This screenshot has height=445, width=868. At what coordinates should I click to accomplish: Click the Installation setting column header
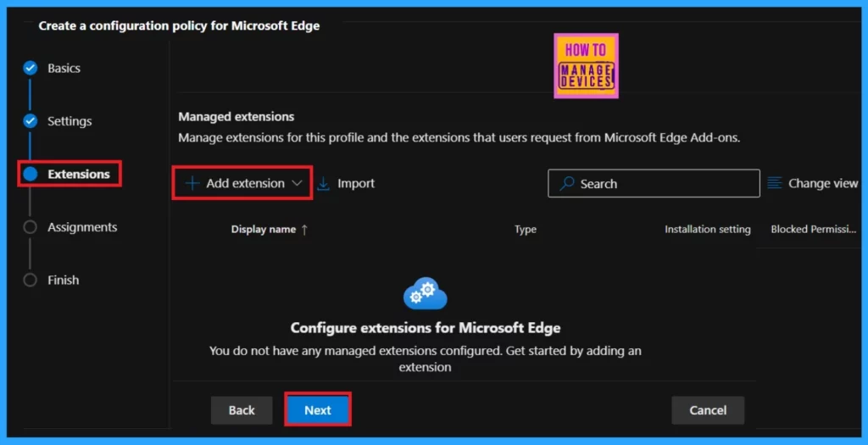(708, 229)
